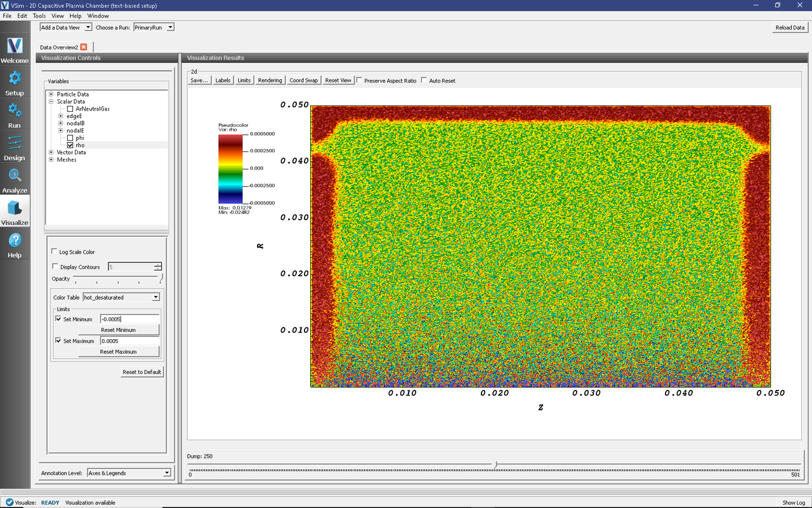812x508 pixels.
Task: Click the Save... button
Action: pyautogui.click(x=199, y=81)
